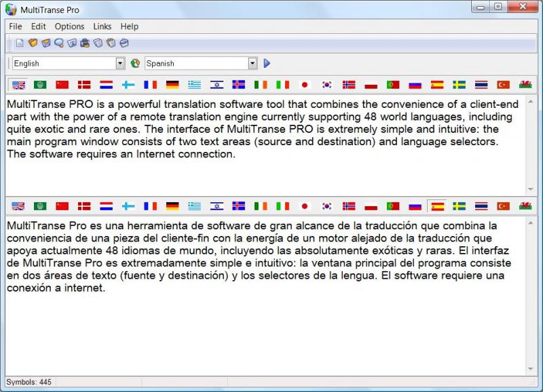This screenshot has width=543, height=392.
Task: Select Finnish flag in the source flag row
Action: point(128,85)
